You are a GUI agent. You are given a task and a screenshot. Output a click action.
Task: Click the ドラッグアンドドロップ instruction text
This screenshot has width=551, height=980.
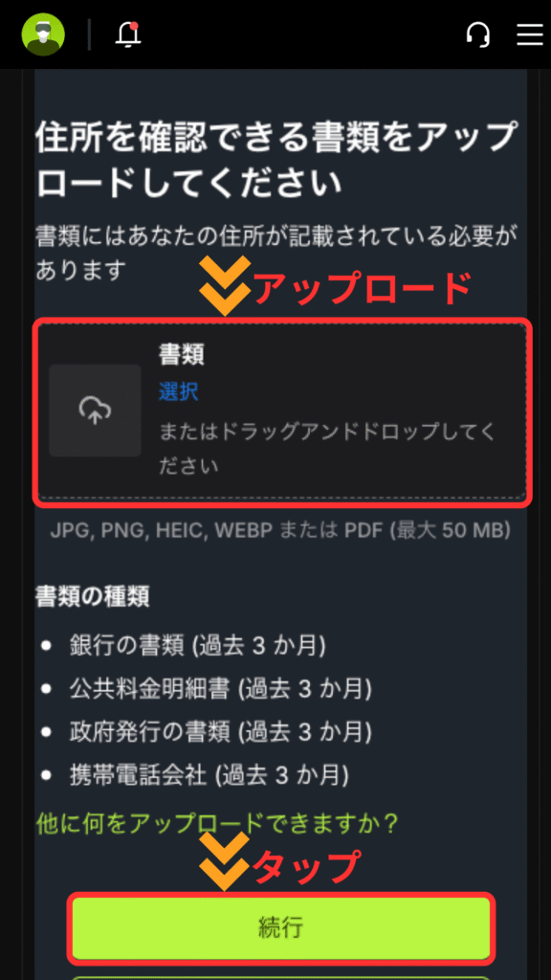[327, 448]
